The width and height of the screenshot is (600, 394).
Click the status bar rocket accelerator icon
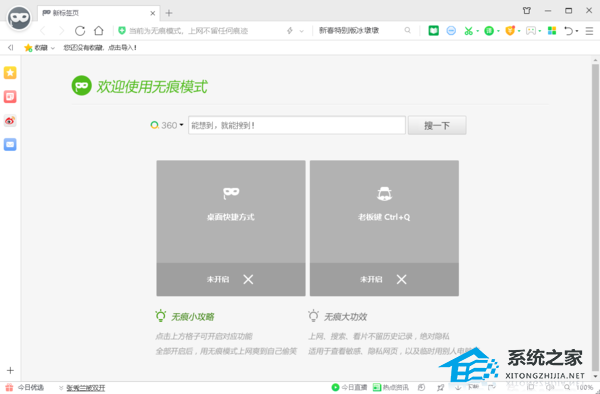coord(441,387)
